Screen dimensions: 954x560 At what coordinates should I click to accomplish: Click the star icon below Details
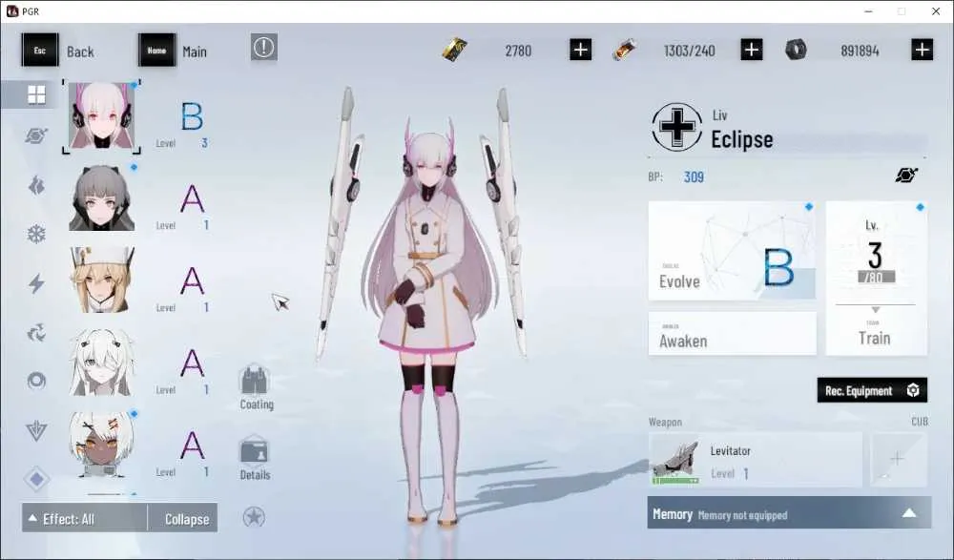254,517
